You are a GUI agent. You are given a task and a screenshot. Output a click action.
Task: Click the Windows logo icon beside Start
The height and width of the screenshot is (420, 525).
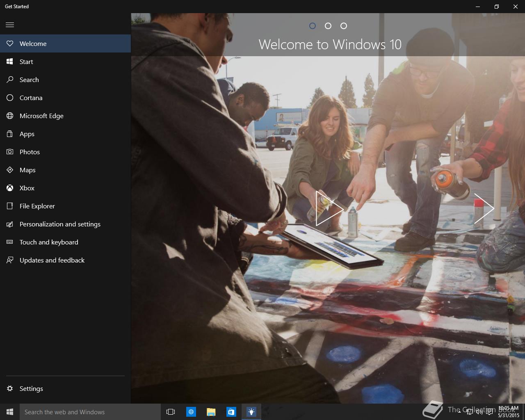(x=10, y=62)
